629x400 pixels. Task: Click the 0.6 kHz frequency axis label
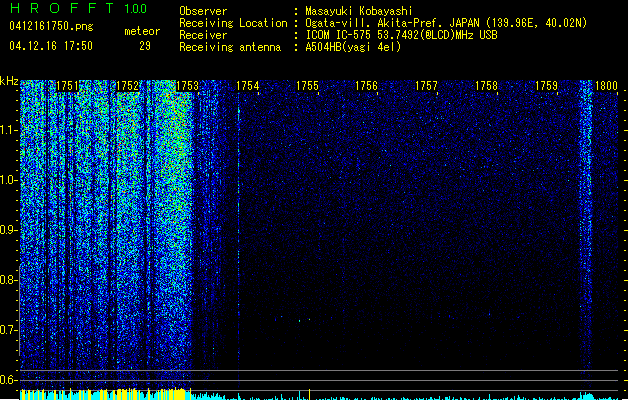tap(9, 380)
